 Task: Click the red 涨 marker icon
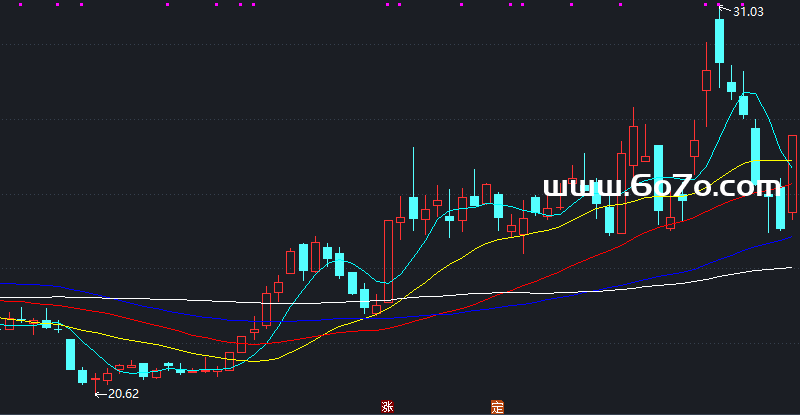coord(387,407)
